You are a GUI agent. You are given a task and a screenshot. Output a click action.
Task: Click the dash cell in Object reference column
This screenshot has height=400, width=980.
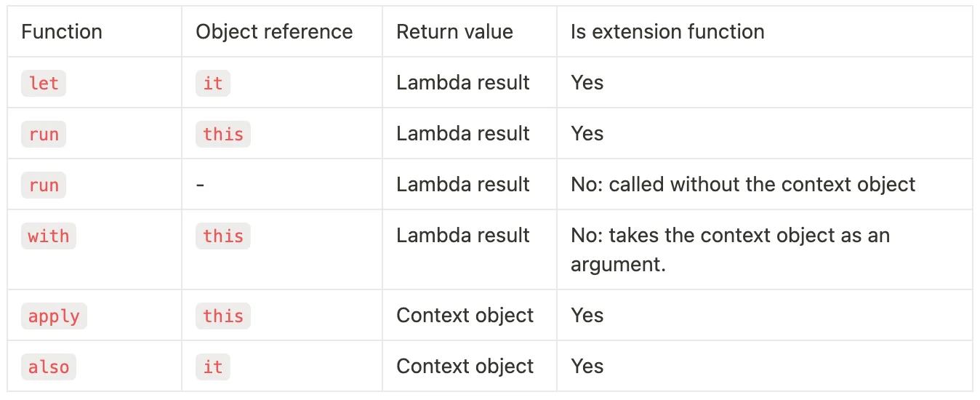[201, 185]
